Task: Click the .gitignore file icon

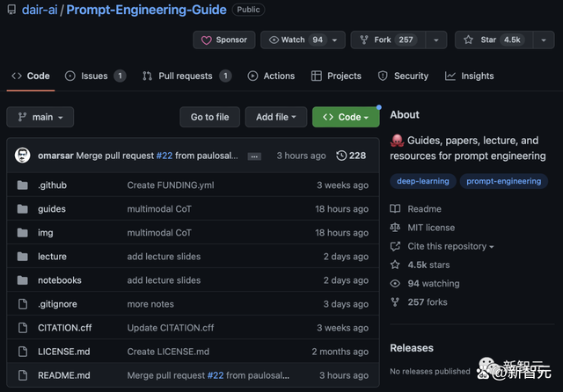Action: point(23,304)
